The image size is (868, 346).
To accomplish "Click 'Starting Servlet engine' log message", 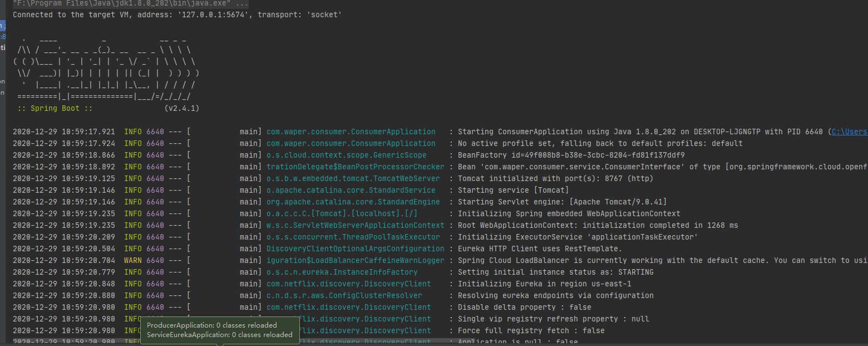I will coord(562,202).
